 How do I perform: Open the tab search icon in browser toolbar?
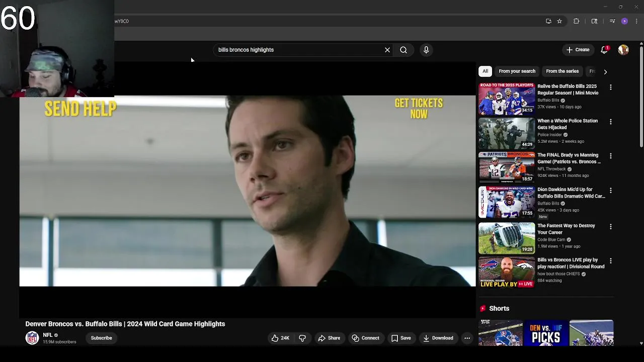(594, 21)
